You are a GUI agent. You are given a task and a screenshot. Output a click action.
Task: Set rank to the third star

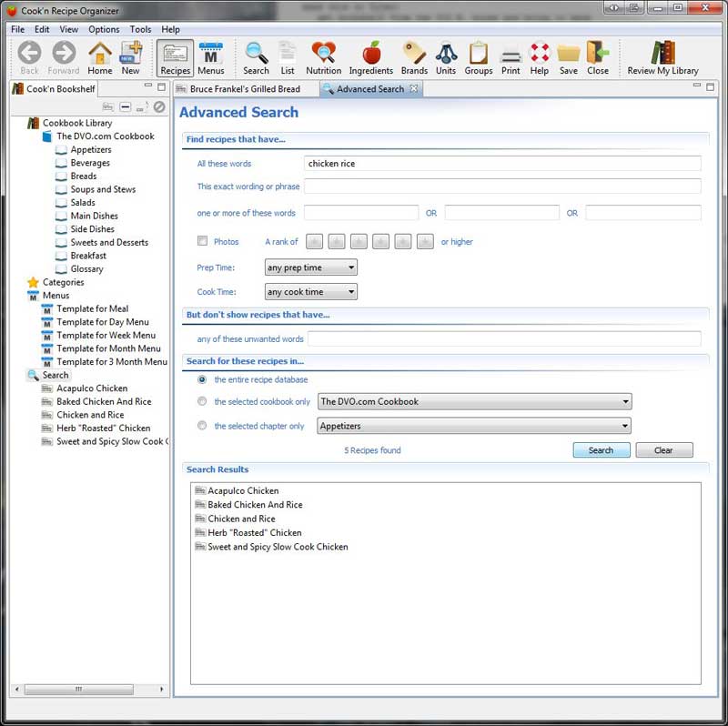[x=359, y=241]
